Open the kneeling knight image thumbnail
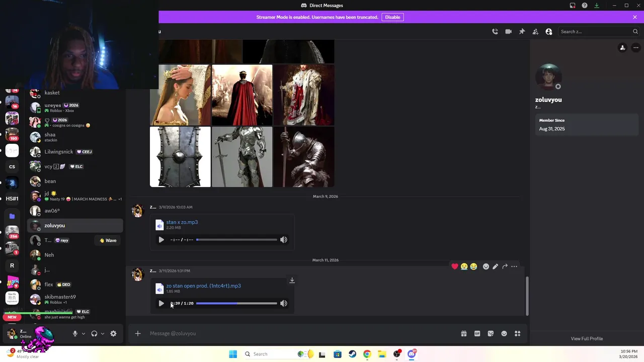The width and height of the screenshot is (644, 362). [x=304, y=157]
